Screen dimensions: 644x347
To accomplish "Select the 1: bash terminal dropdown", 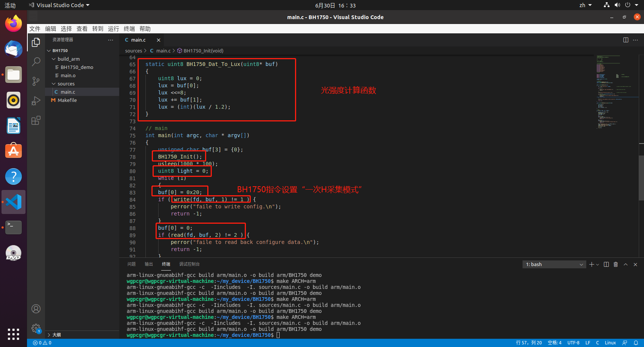I will 554,265.
